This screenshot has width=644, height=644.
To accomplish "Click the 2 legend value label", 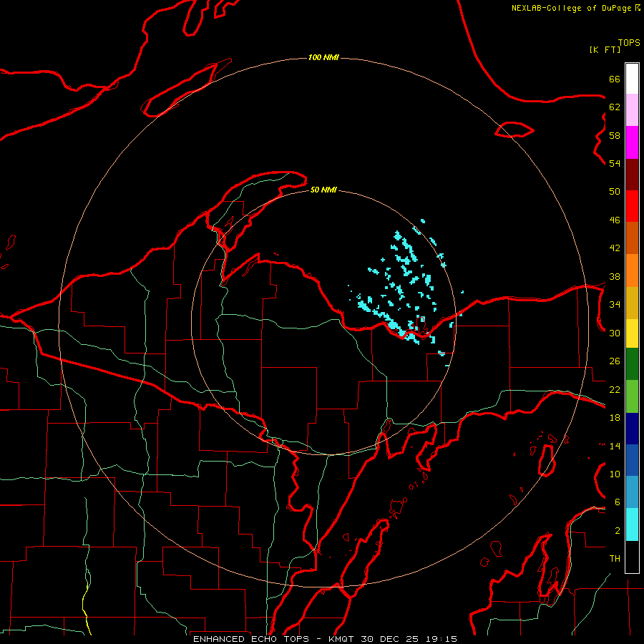I will coord(618,531).
